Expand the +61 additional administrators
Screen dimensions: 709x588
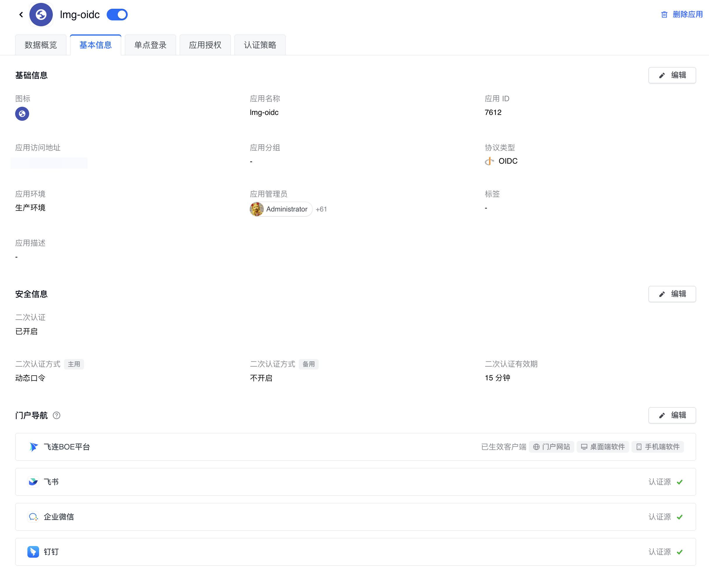point(321,209)
